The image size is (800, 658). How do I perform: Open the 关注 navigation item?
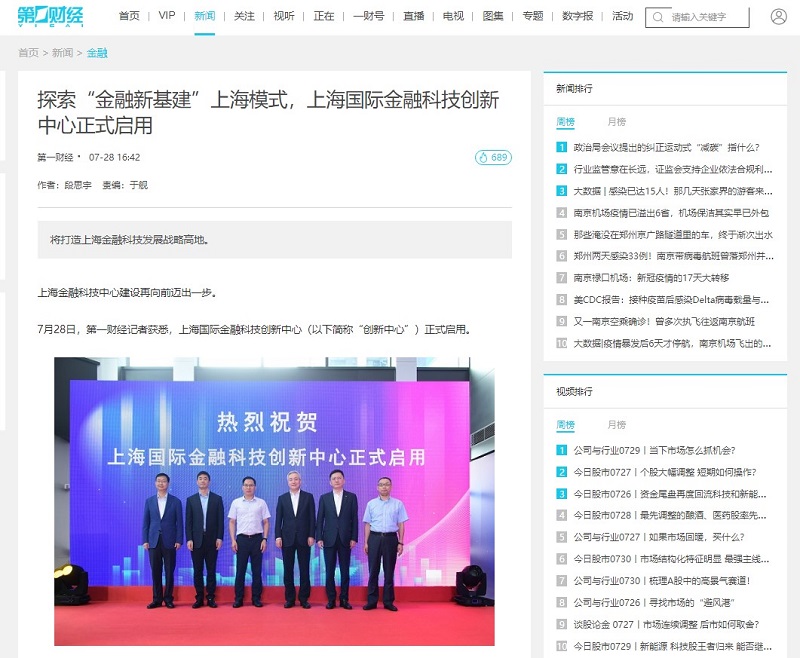point(244,16)
